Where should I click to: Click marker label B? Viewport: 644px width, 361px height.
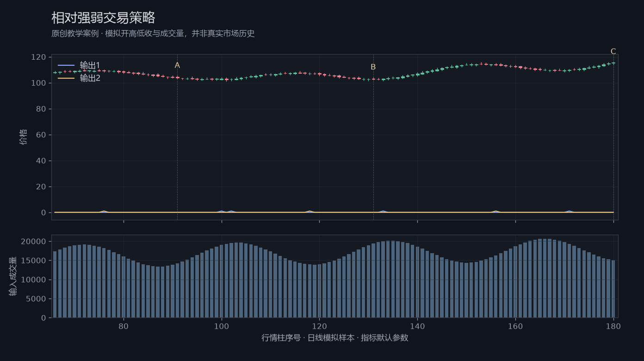(373, 67)
